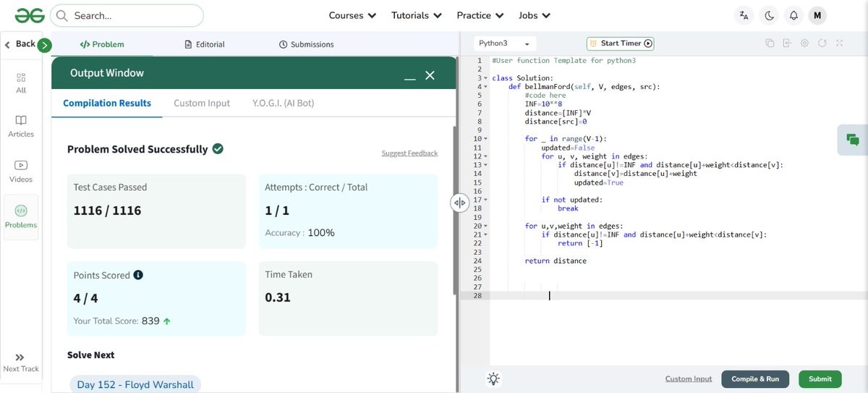Open Problems in the sidebar
This screenshot has width=868, height=393.
(21, 217)
